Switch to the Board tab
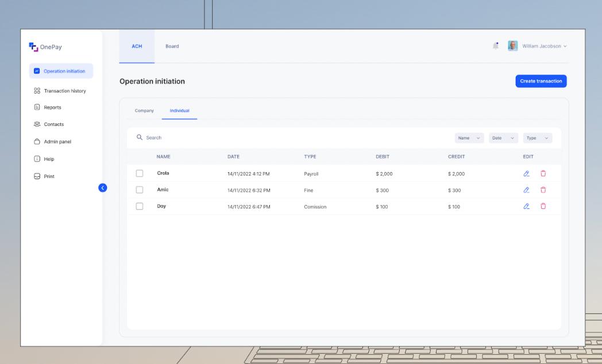Image resolution: width=602 pixels, height=364 pixels. (172, 47)
